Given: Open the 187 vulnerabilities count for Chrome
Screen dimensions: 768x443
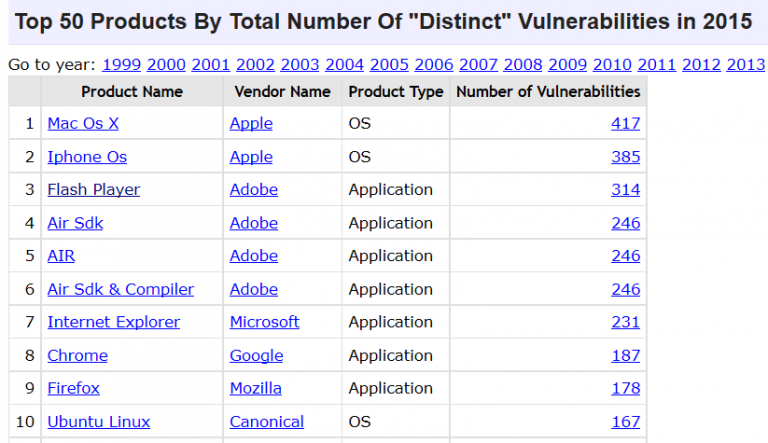Looking at the screenshot, I should 625,355.
